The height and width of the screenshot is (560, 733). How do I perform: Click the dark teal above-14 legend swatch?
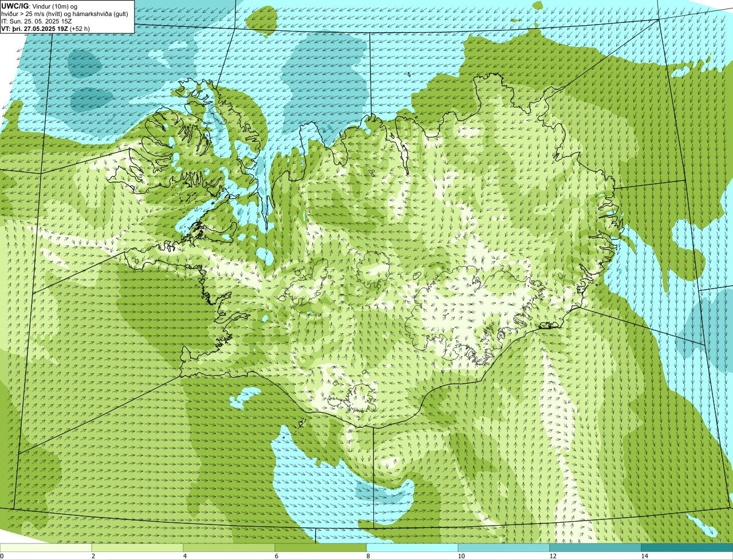click(x=687, y=548)
